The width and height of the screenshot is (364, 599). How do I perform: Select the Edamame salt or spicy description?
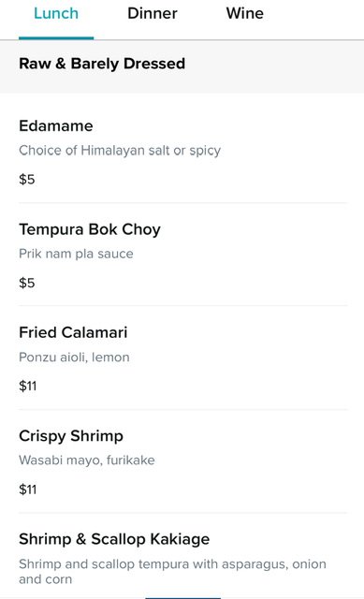(120, 151)
